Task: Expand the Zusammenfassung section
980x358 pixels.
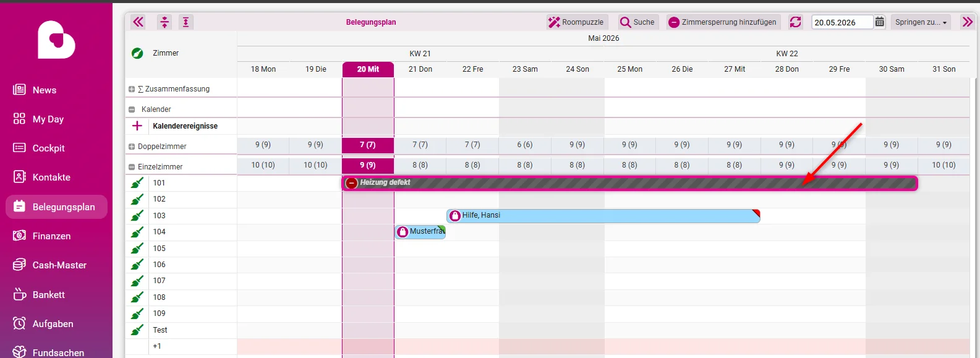Action: [132, 89]
